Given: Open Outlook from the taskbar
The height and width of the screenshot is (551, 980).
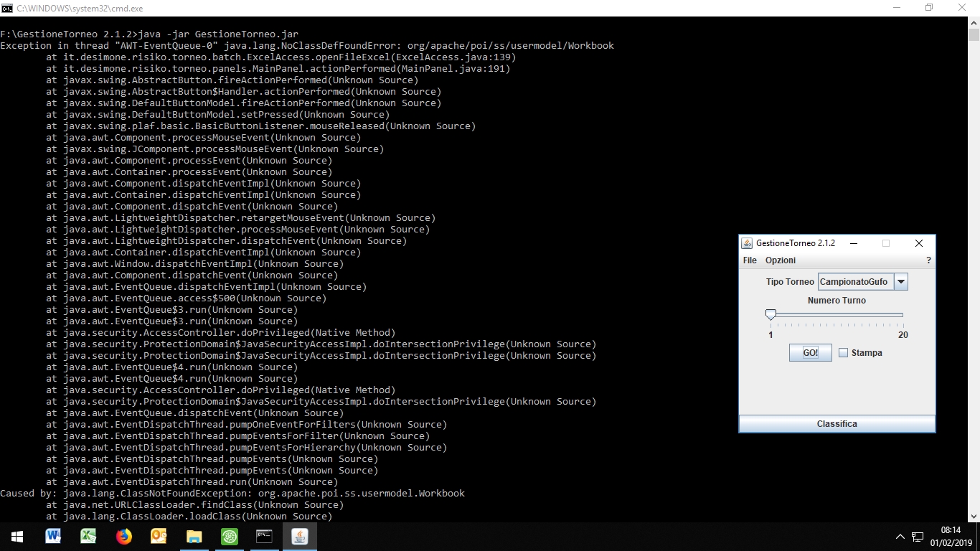Looking at the screenshot, I should tap(159, 537).
